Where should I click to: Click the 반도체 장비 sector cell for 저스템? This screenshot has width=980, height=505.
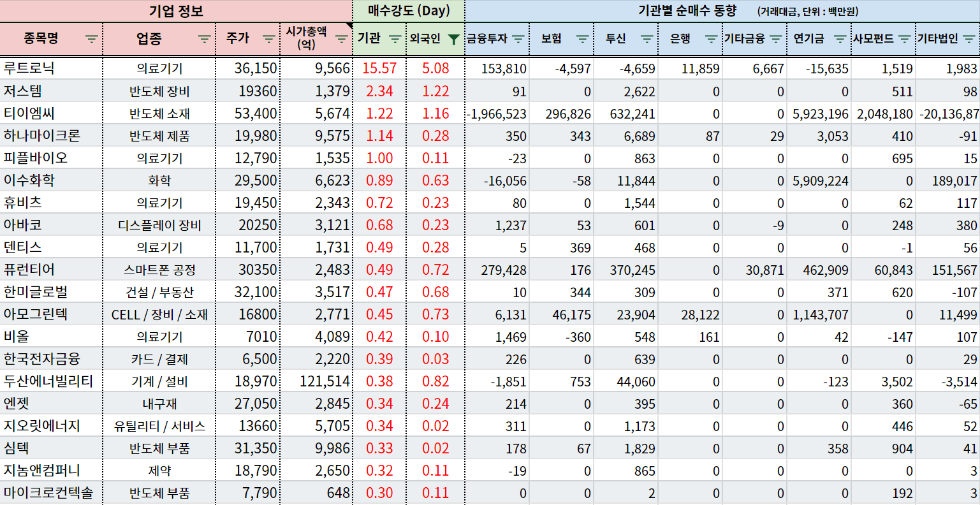tap(159, 91)
